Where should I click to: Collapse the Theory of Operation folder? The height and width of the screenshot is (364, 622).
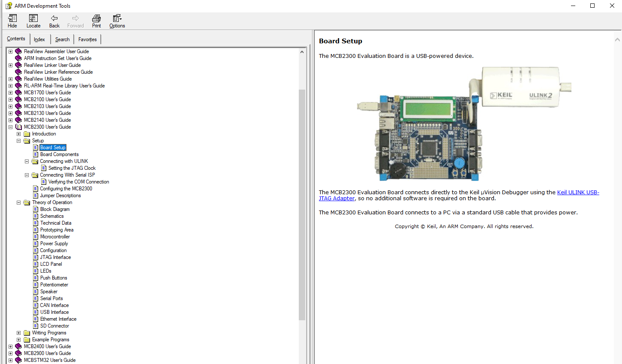[18, 202]
